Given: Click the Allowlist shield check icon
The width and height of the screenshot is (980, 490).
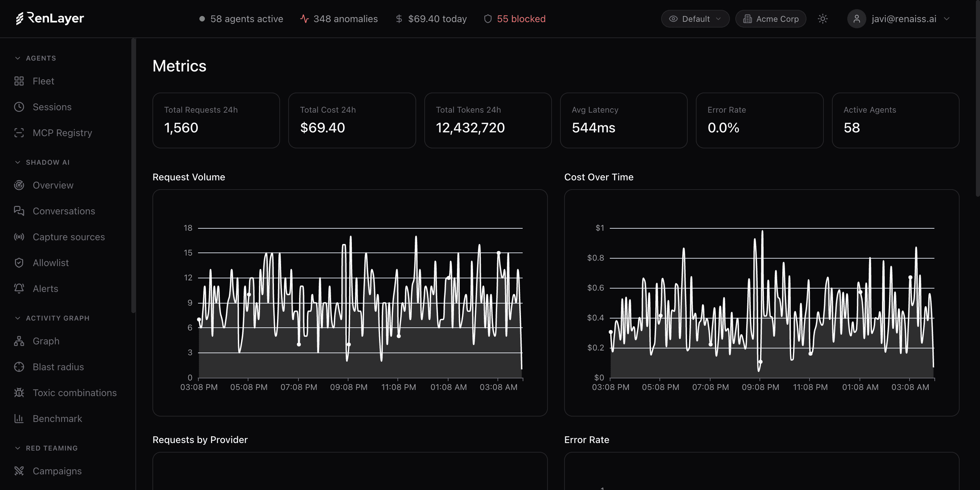Looking at the screenshot, I should (x=19, y=263).
